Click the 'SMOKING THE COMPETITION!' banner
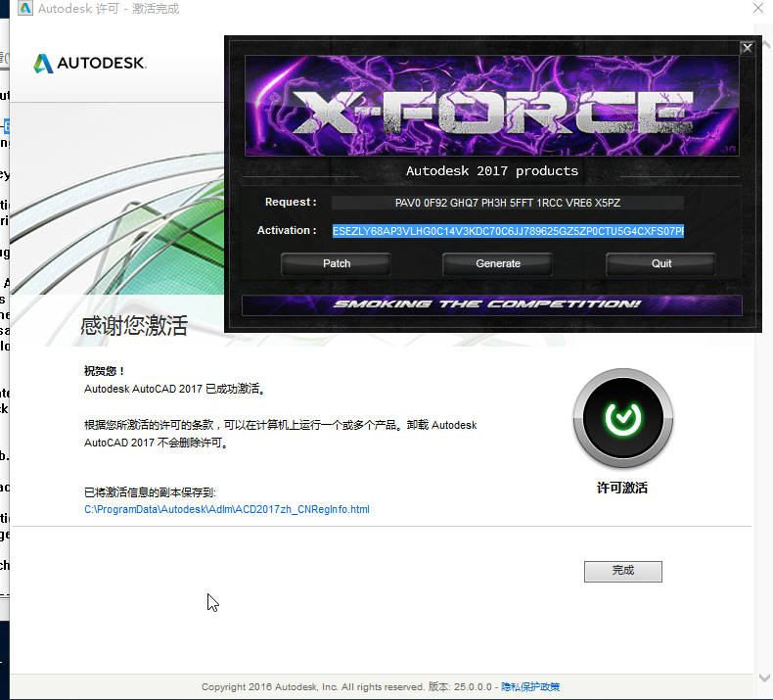 (x=491, y=304)
